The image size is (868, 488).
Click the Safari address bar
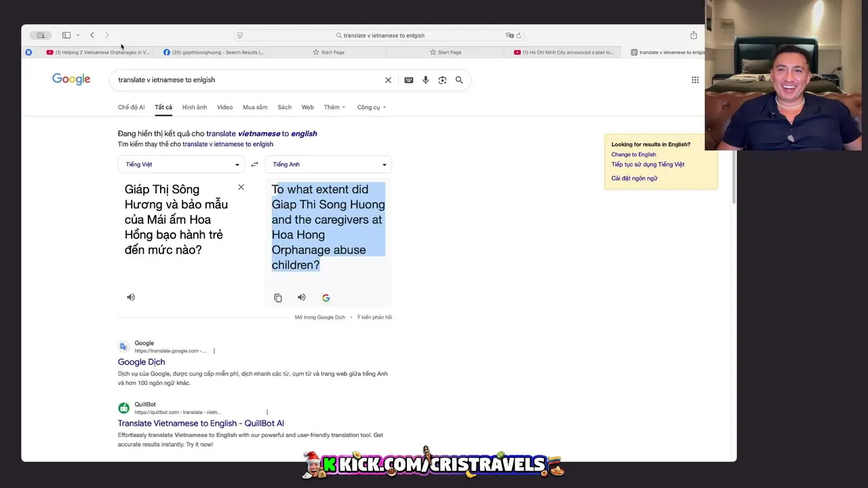[380, 35]
